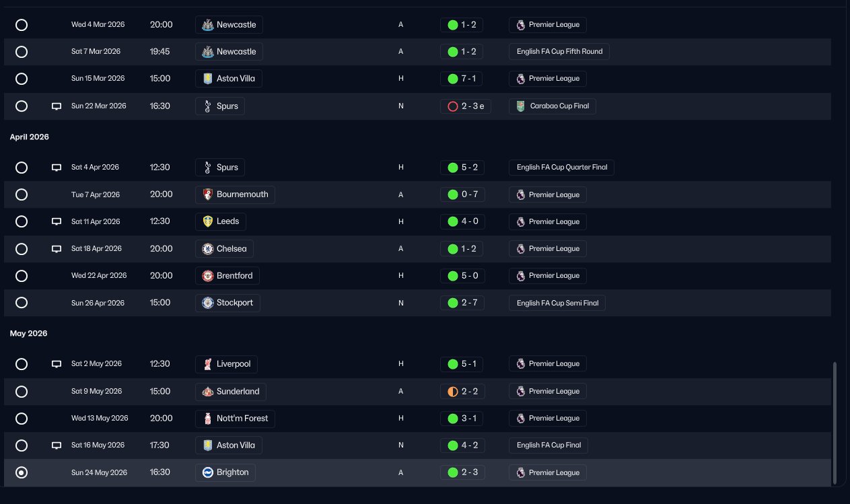Click the Stockport club badge icon
The image size is (850, 504).
tap(208, 303)
